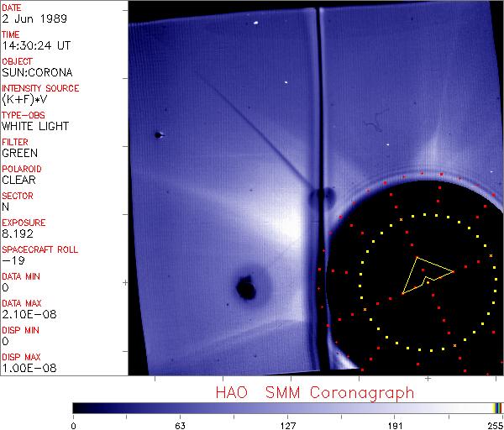Click the color bar near the 127 mark

[287, 407]
